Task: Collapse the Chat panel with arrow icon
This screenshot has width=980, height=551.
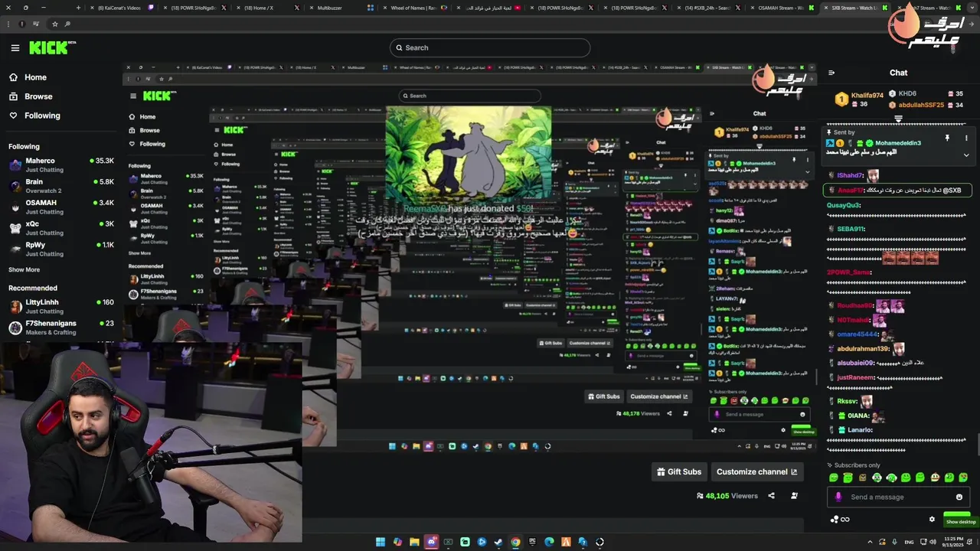Action: tap(831, 73)
